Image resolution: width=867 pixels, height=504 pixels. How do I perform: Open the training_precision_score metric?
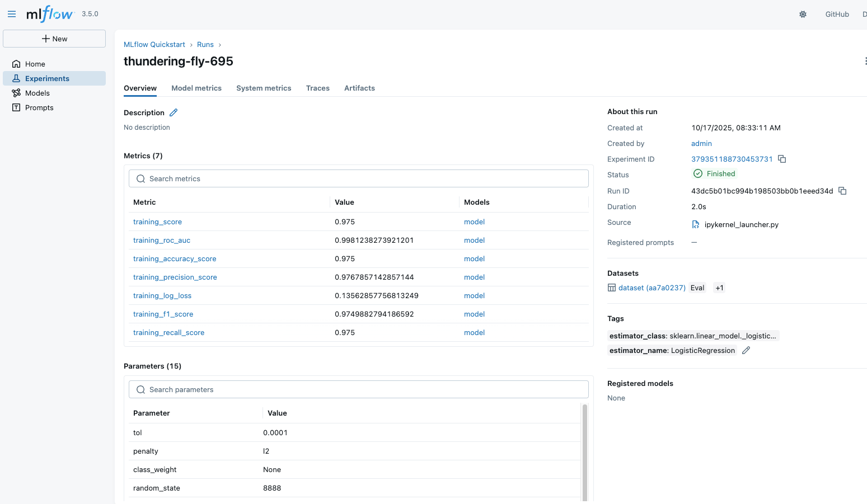(x=175, y=277)
